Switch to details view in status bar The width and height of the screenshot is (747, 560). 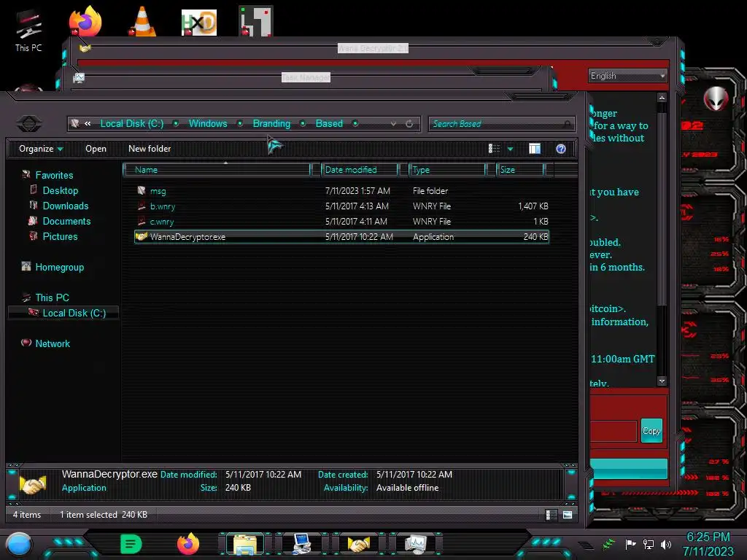[x=551, y=515]
